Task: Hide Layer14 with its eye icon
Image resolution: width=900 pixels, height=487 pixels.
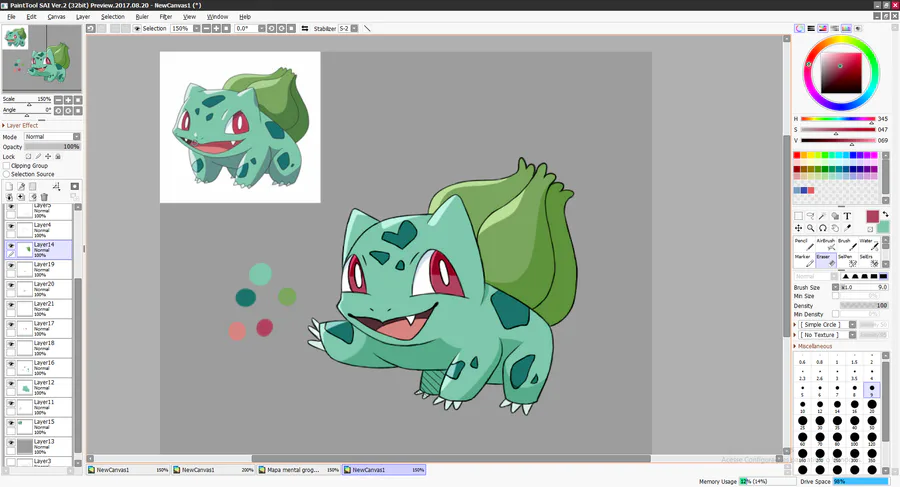Action: pyautogui.click(x=11, y=245)
